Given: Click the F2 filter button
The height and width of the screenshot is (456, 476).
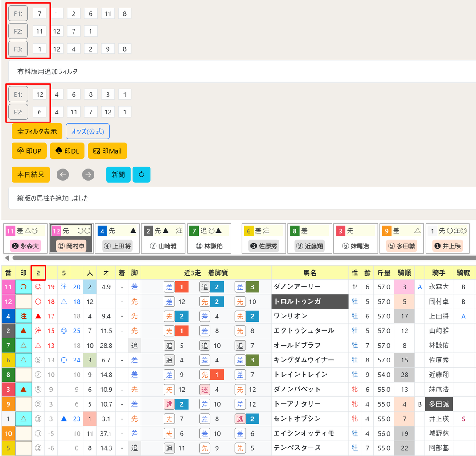Looking at the screenshot, I should click(18, 31).
